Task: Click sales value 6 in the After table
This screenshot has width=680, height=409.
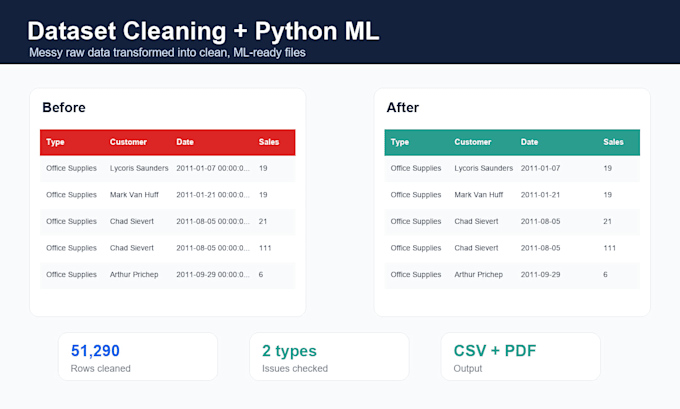Action: (605, 275)
